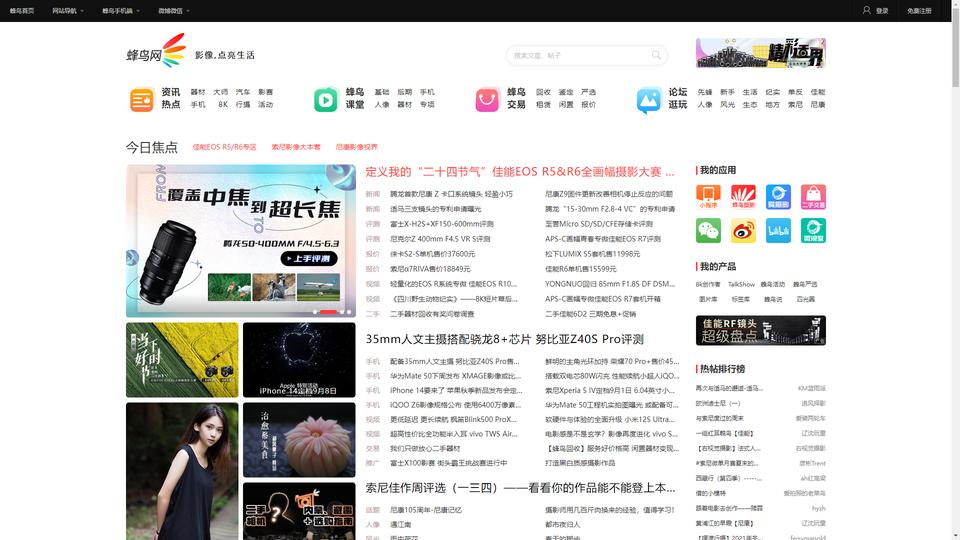Click the 蜂鸟网 colorful feather logo

[x=156, y=50]
